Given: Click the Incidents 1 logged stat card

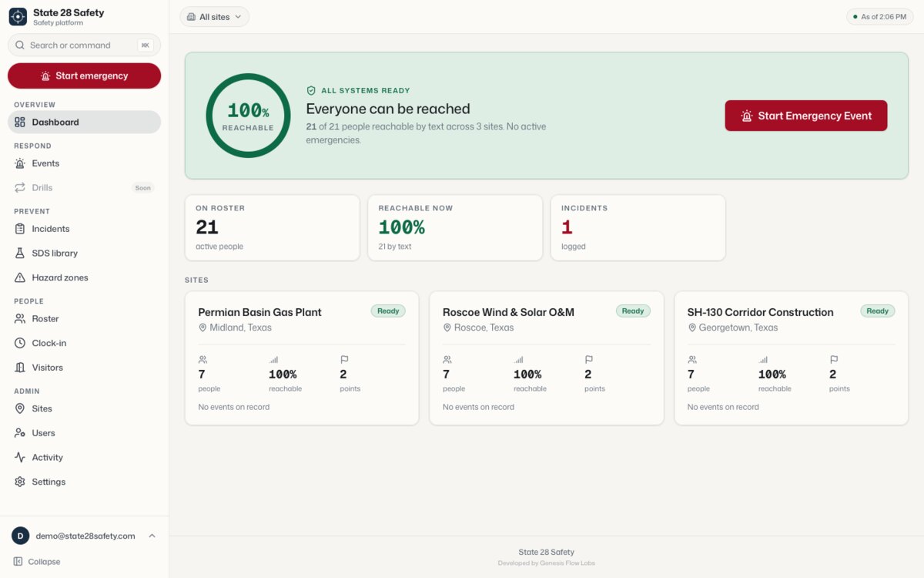Looking at the screenshot, I should pyautogui.click(x=638, y=227).
